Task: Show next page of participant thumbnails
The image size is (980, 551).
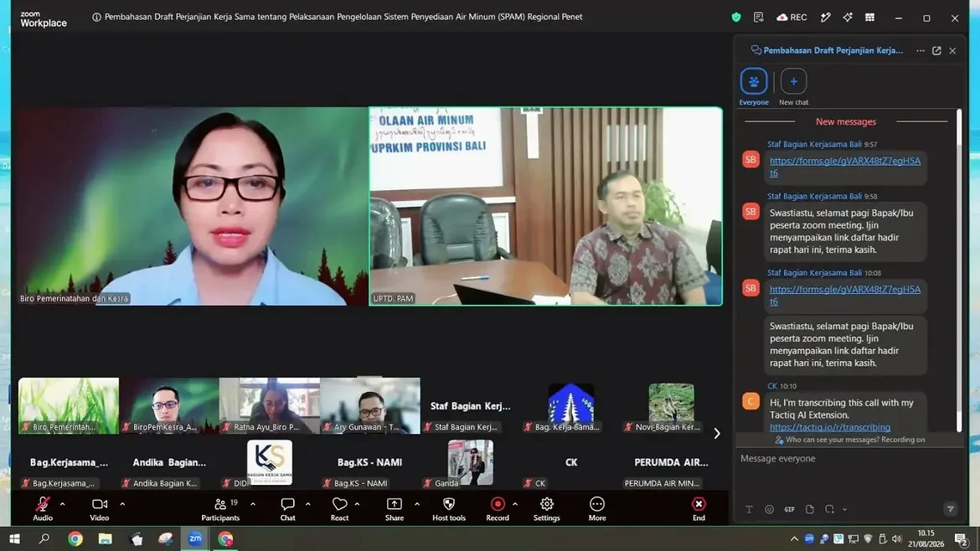Action: pos(717,434)
